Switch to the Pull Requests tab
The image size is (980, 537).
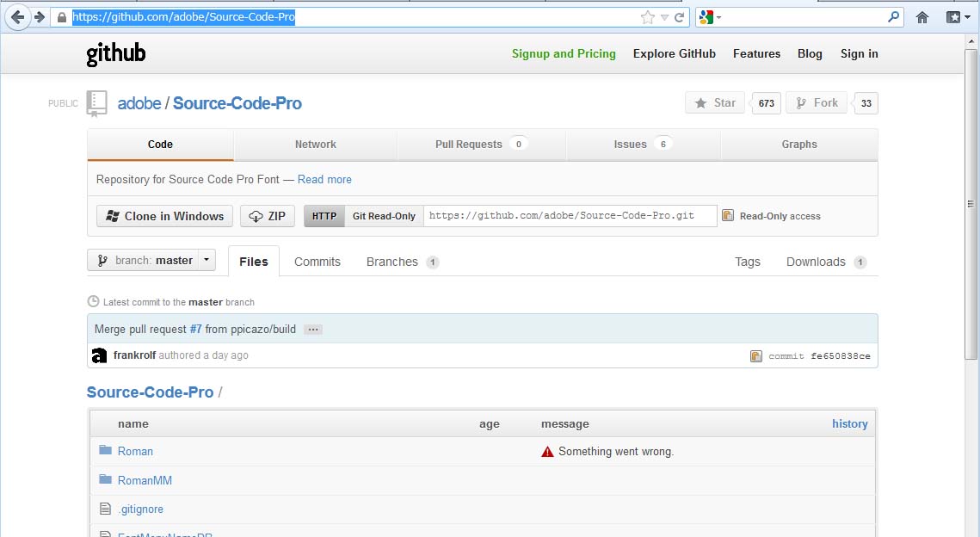pos(481,145)
